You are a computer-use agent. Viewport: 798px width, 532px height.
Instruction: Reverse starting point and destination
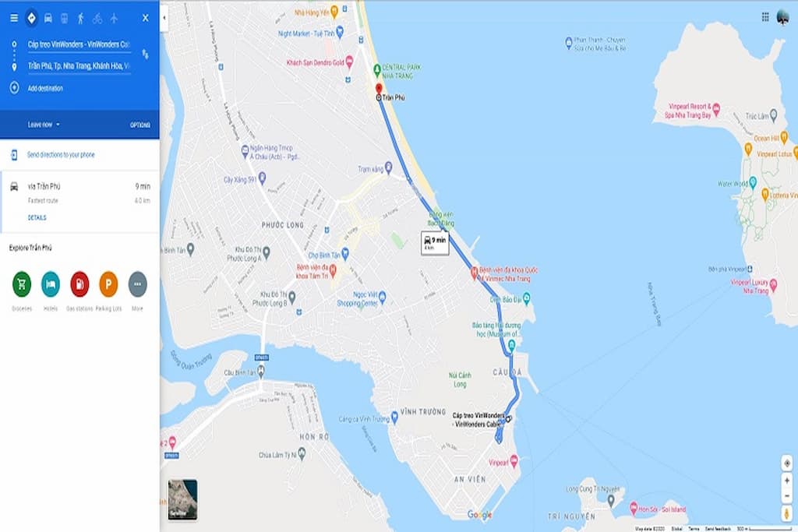coord(146,54)
